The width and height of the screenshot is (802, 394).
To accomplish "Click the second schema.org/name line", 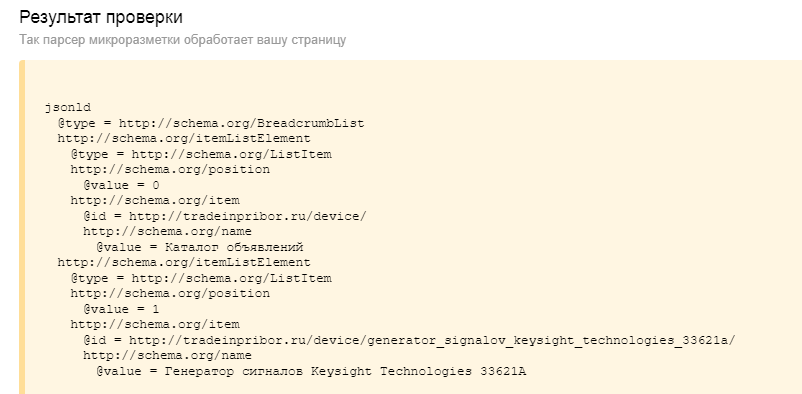I will click(168, 356).
